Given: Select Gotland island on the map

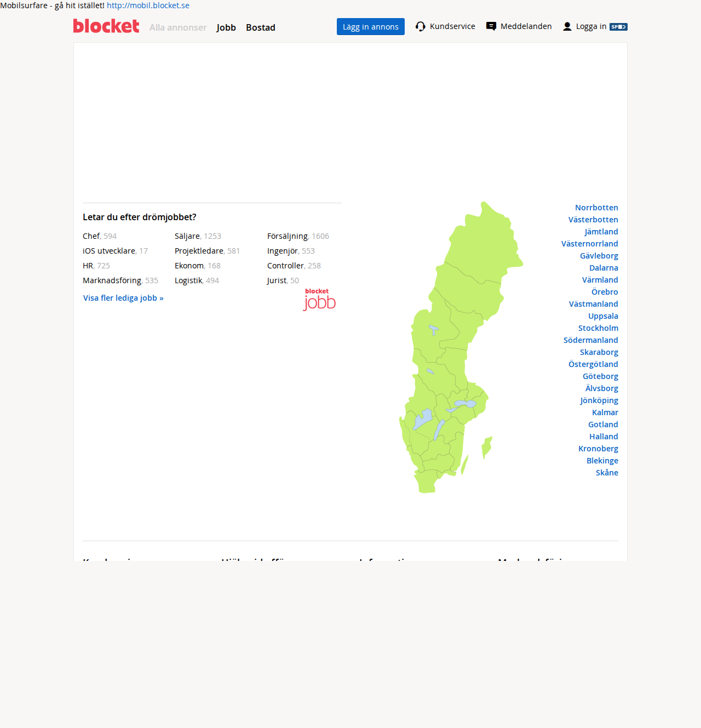Looking at the screenshot, I should click(486, 447).
